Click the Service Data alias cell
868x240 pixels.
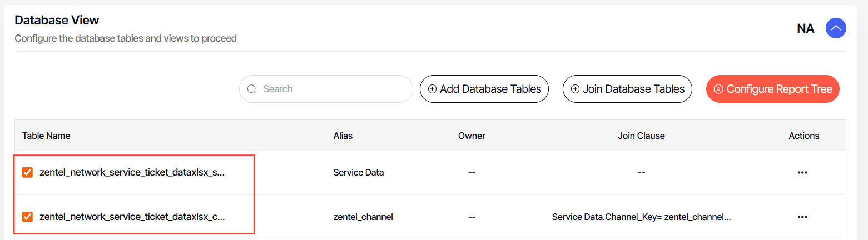pos(359,172)
